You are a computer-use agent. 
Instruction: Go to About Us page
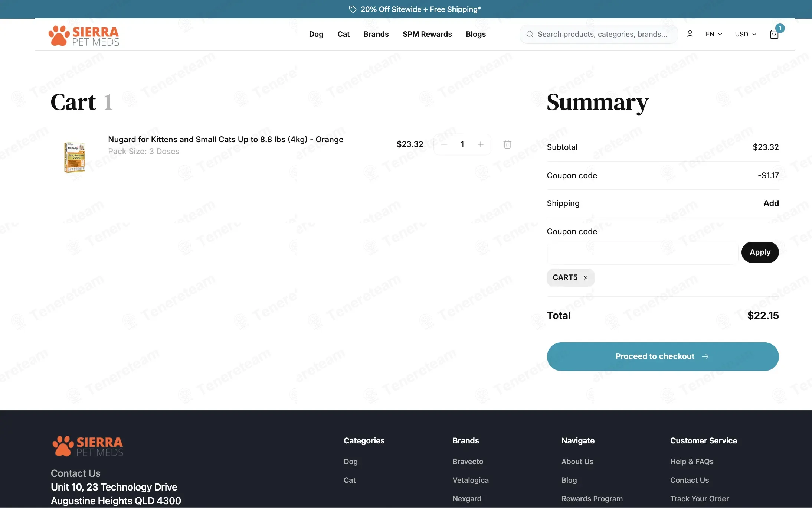(577, 462)
